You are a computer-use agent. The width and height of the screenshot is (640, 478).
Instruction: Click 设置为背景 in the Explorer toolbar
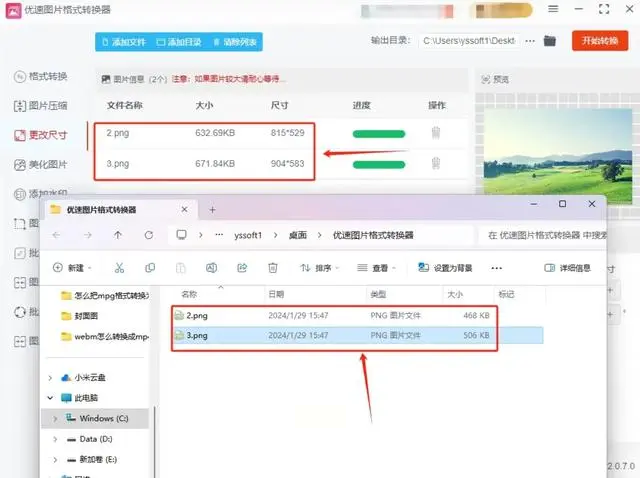pyautogui.click(x=445, y=268)
